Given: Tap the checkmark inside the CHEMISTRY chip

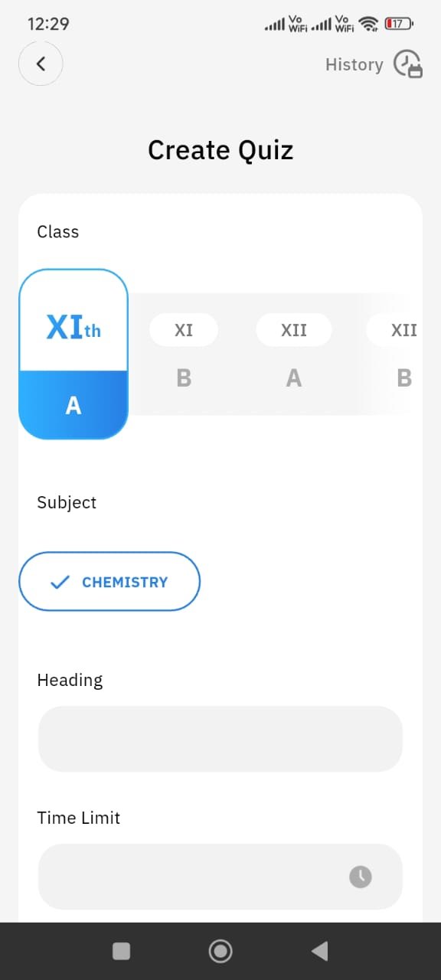Looking at the screenshot, I should click(x=59, y=582).
